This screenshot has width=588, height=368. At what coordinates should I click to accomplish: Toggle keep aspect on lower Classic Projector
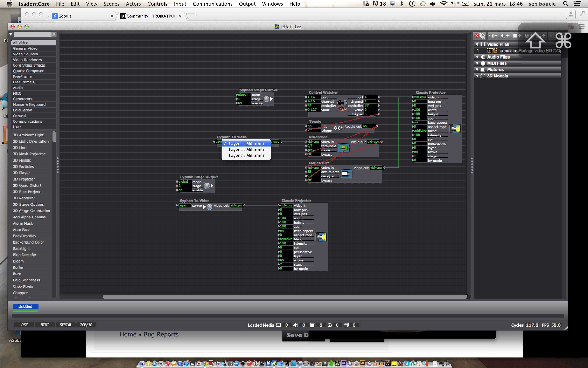point(286,231)
